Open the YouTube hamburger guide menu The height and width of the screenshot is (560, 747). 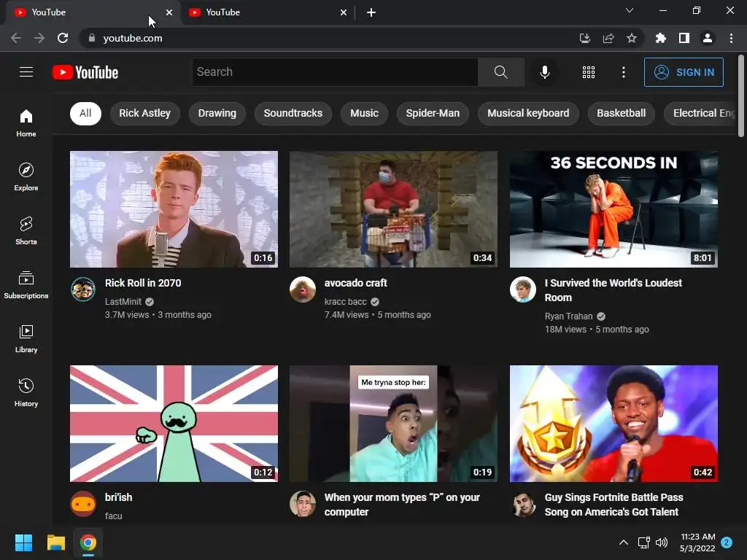(26, 72)
